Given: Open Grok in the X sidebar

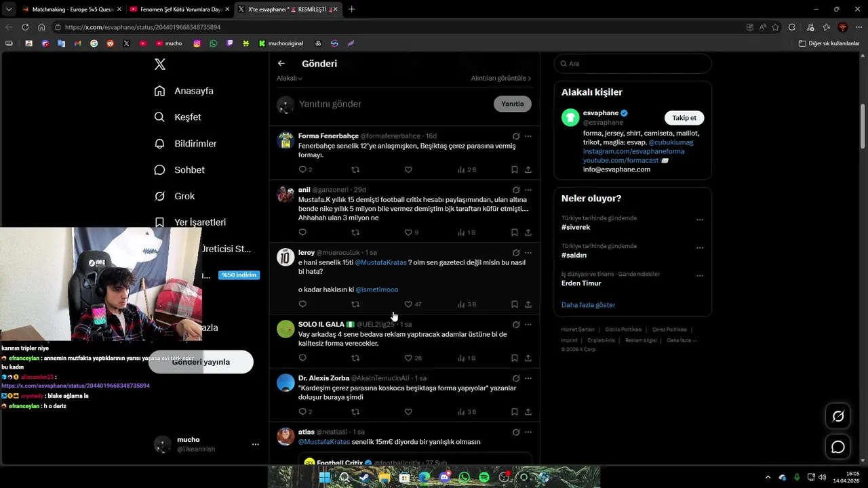Looking at the screenshot, I should tap(174, 197).
